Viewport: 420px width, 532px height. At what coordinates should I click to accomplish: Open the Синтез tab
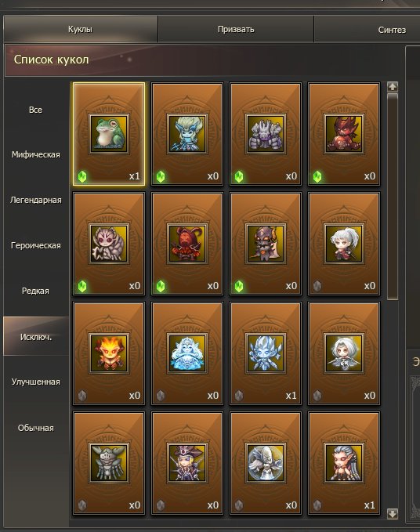pos(392,30)
